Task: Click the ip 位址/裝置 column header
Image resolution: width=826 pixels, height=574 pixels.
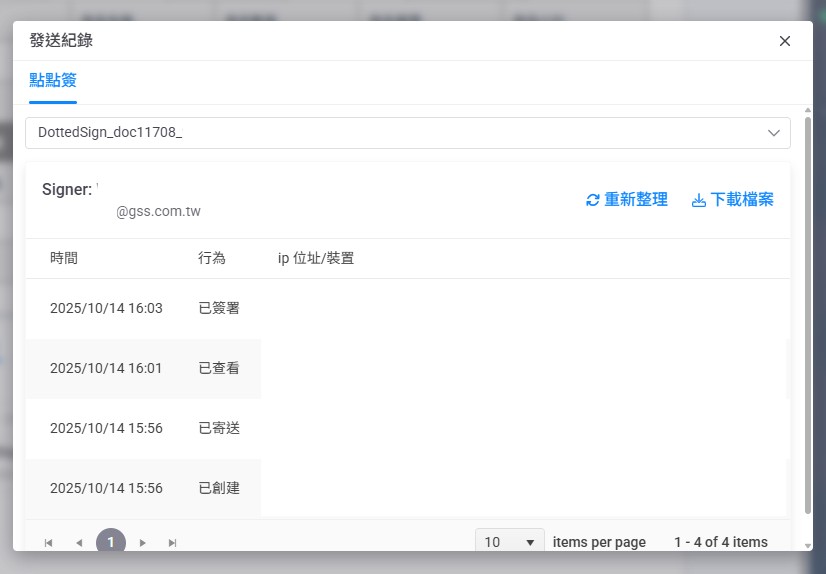Action: [x=316, y=258]
